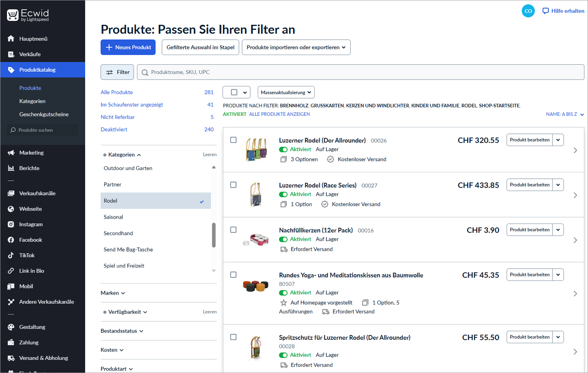
Task: Open Facebook channel from sidebar icon
Action: tap(11, 240)
